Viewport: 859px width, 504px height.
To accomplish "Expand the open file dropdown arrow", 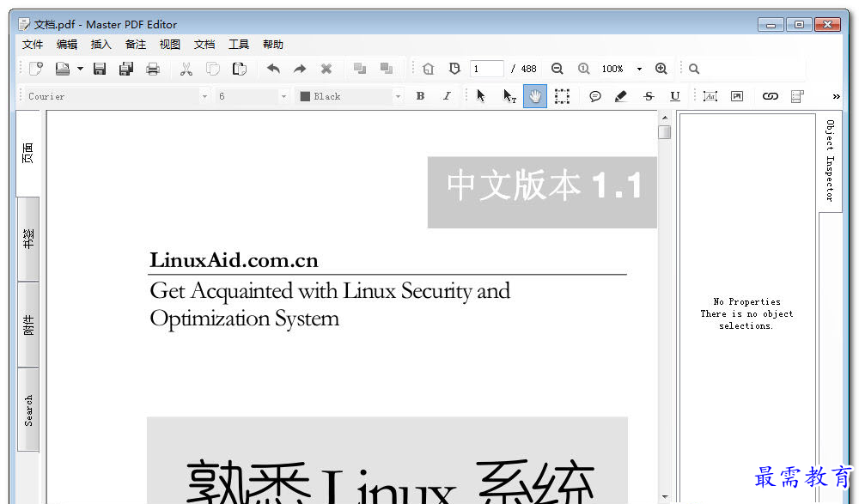I will coord(80,69).
